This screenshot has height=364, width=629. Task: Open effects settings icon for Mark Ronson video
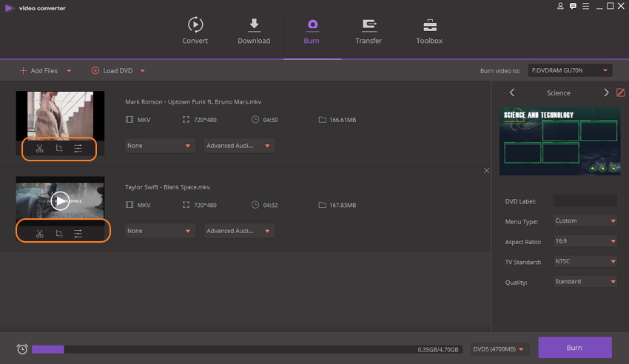pos(78,149)
